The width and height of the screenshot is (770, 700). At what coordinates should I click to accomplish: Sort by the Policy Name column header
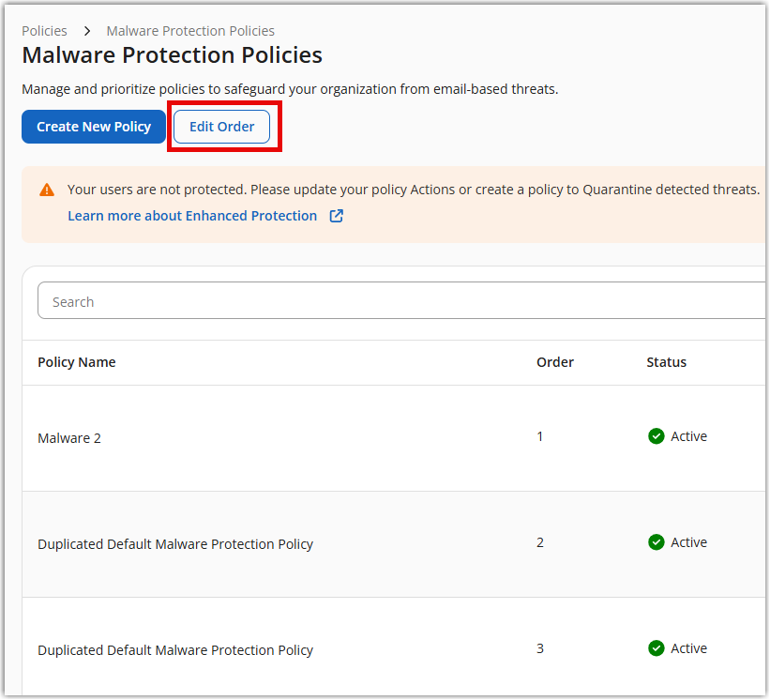pyautogui.click(x=77, y=362)
